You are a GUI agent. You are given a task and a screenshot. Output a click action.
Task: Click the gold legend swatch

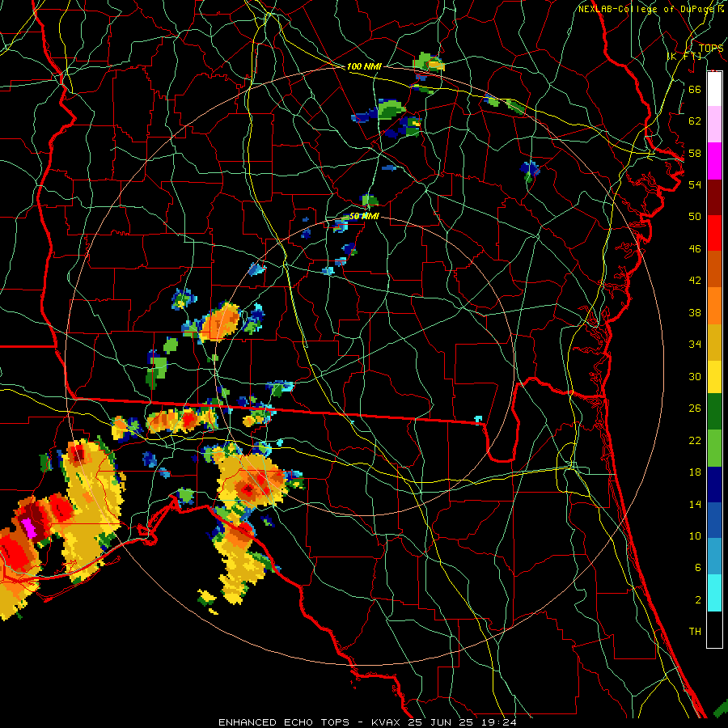pos(714,342)
